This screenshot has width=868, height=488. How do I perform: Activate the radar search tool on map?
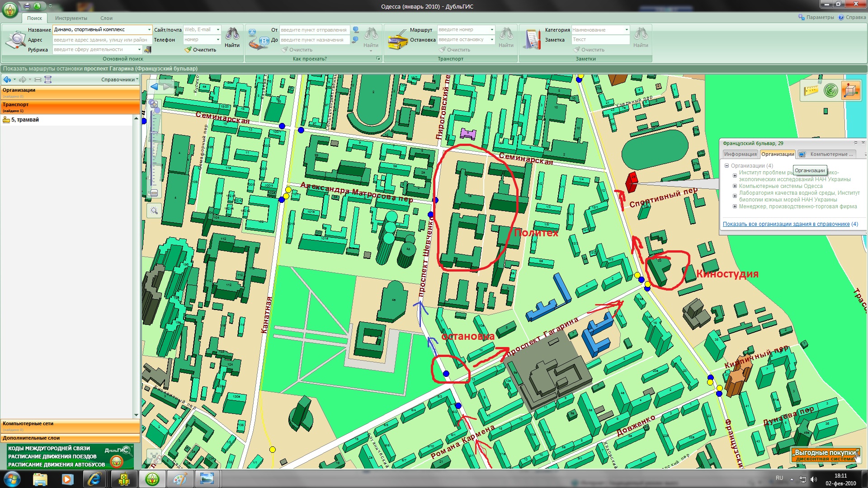(830, 90)
